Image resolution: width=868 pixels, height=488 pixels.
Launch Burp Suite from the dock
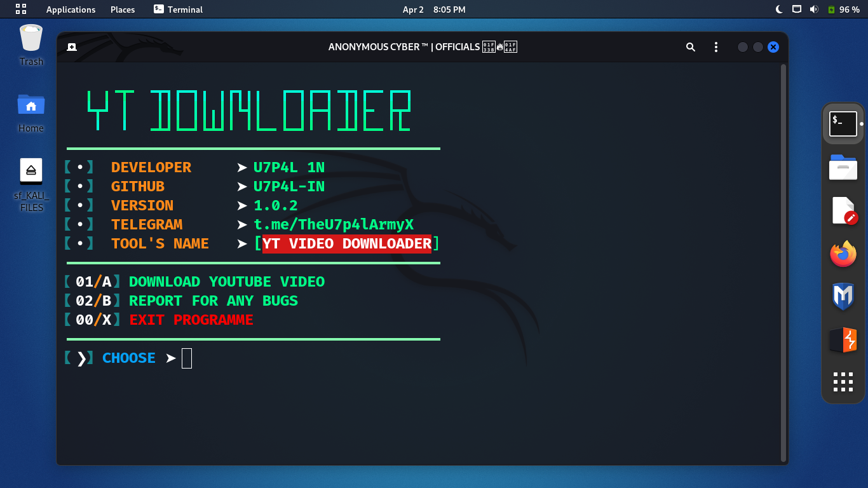point(843,340)
